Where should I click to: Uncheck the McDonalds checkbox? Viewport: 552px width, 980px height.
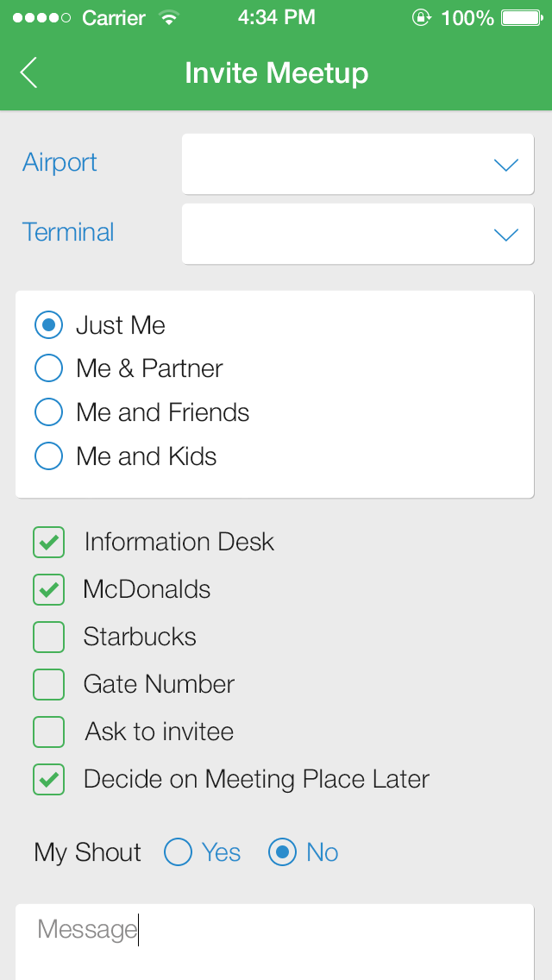(x=49, y=589)
